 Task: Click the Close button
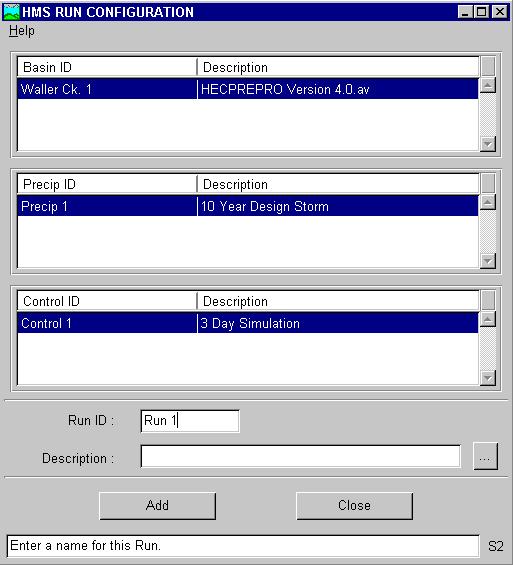(x=354, y=506)
